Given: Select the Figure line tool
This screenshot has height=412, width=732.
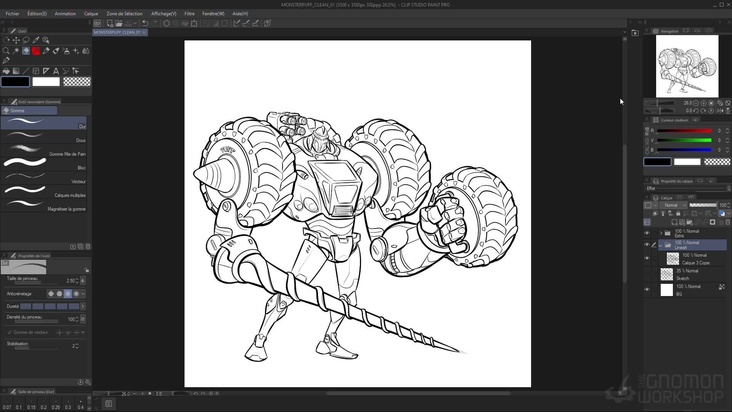Looking at the screenshot, I should 26,71.
